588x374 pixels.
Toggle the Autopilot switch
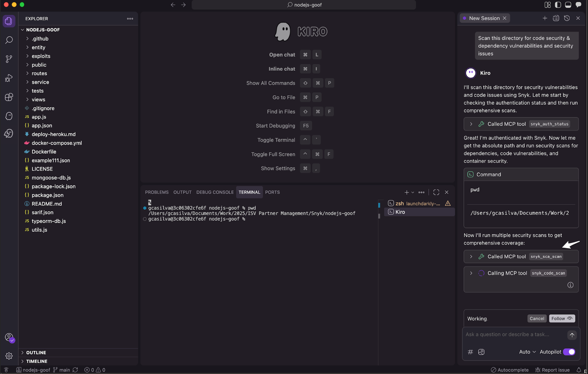pos(569,352)
